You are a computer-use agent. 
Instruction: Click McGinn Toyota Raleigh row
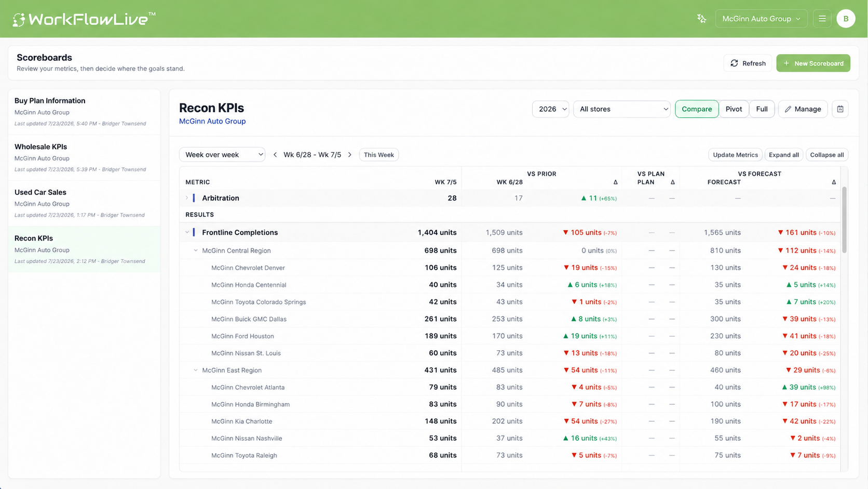coord(510,455)
